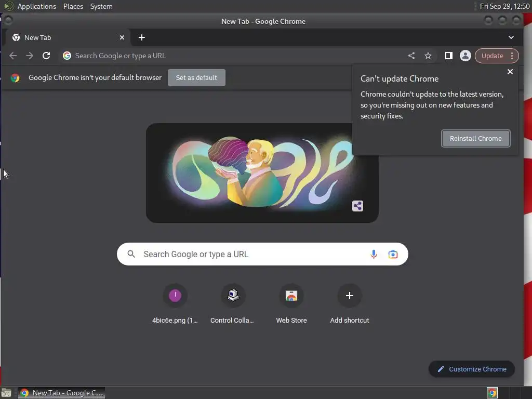Go forward using the forward arrow
This screenshot has width=532, height=399.
(30, 56)
